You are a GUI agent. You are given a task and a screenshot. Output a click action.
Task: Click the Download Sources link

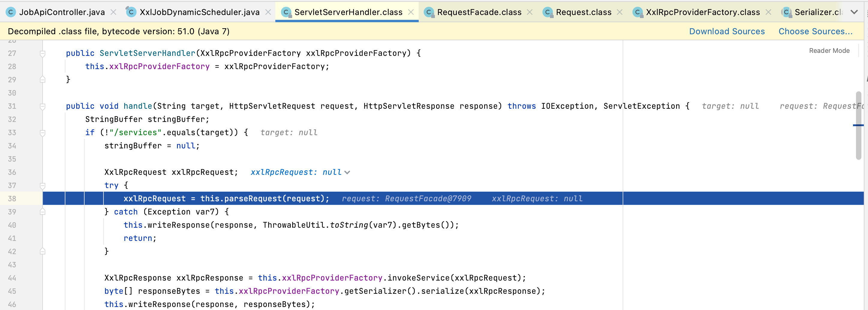pos(726,31)
